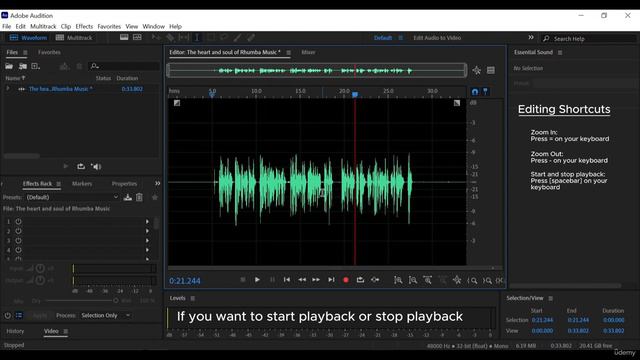Click Zoom Out Amplitude icon
Image resolution: width=640 pixels, height=360 pixels.
tap(413, 280)
